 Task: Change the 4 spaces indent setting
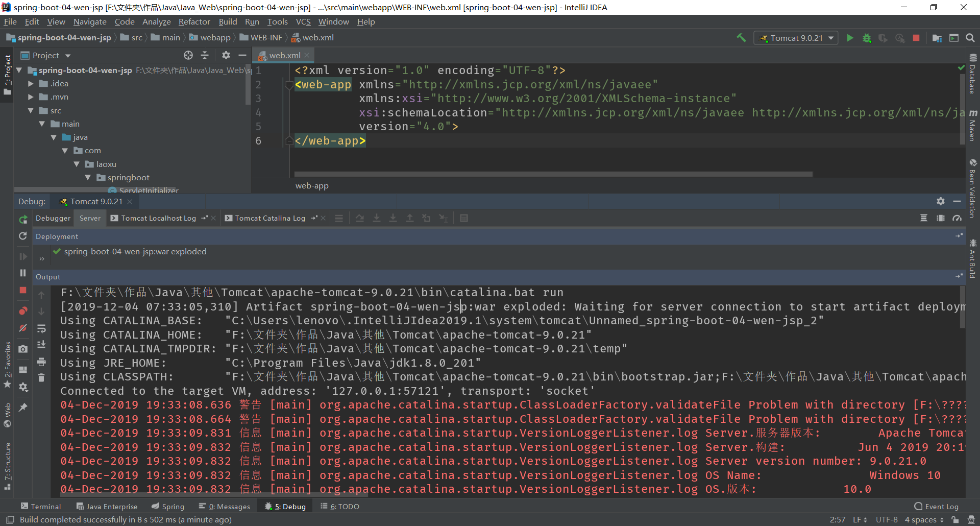[x=924, y=520]
